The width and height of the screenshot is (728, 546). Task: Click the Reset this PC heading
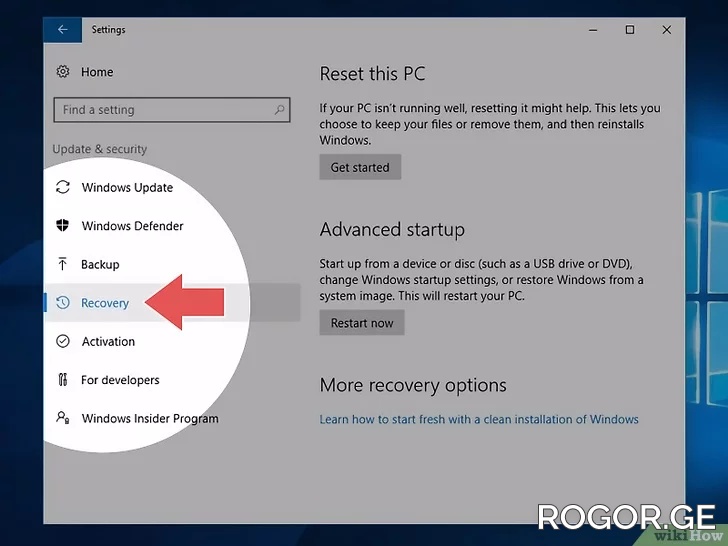[x=372, y=74]
